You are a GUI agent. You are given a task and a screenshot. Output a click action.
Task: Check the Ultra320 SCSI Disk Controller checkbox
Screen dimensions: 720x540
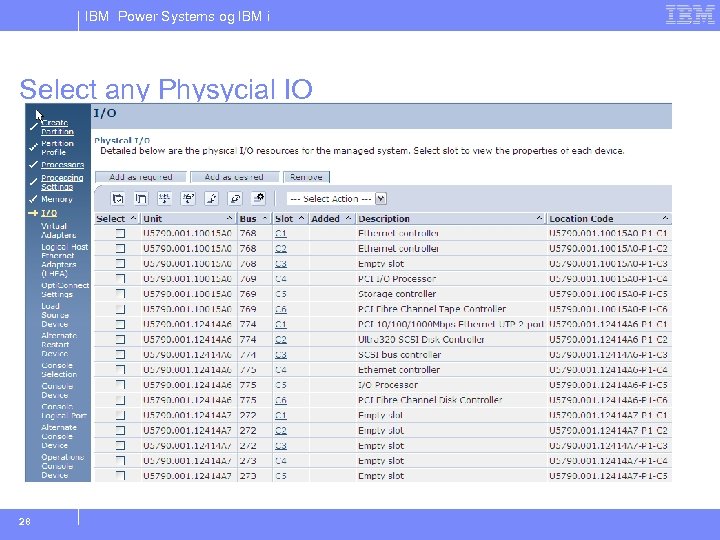tap(120, 339)
